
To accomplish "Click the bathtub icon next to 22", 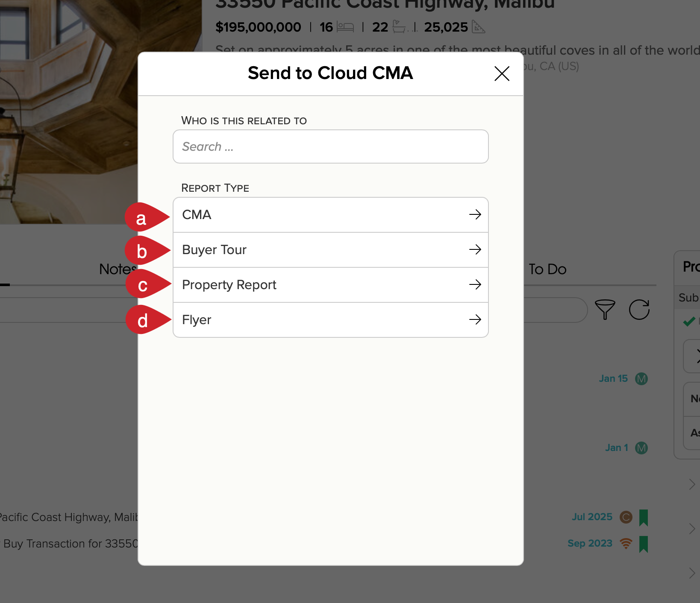I will tap(399, 26).
